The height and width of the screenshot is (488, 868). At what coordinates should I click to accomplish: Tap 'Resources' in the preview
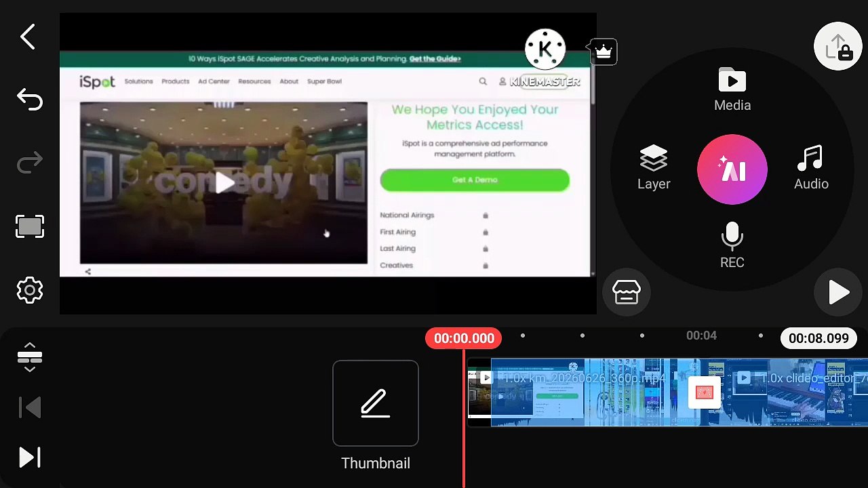(x=254, y=81)
